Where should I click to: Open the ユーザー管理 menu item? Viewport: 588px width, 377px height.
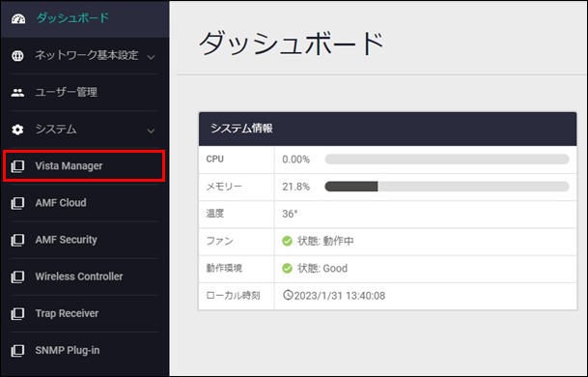pyautogui.click(x=85, y=93)
